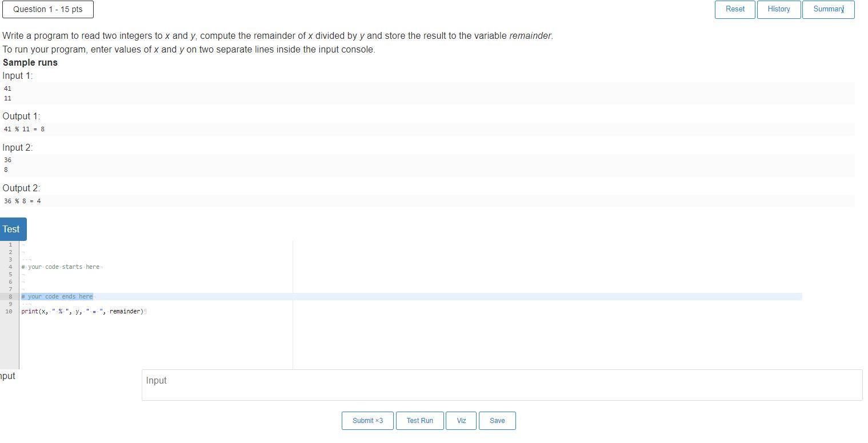Click line number 5 in the editor gutter
Image resolution: width=868 pixels, height=443 pixels.
10,274
